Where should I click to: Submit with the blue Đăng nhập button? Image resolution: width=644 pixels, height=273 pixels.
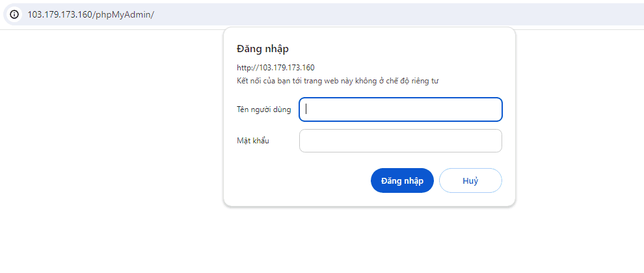click(x=402, y=180)
